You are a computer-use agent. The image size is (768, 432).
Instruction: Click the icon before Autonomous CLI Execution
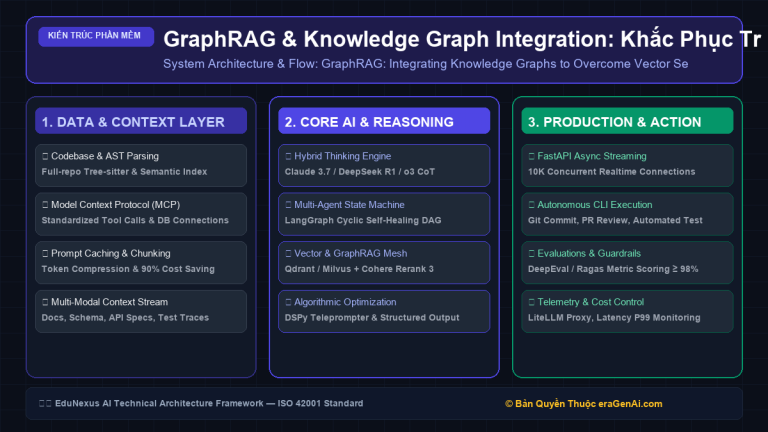(531, 205)
